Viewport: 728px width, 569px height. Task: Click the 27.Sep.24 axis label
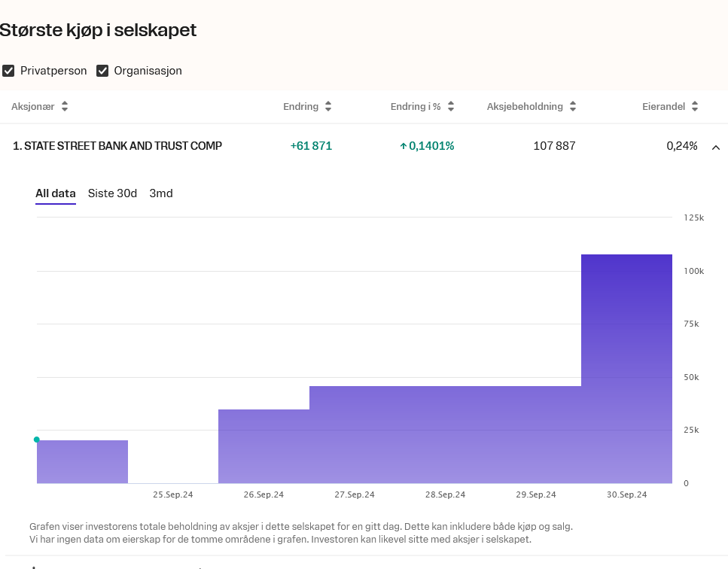click(x=355, y=494)
